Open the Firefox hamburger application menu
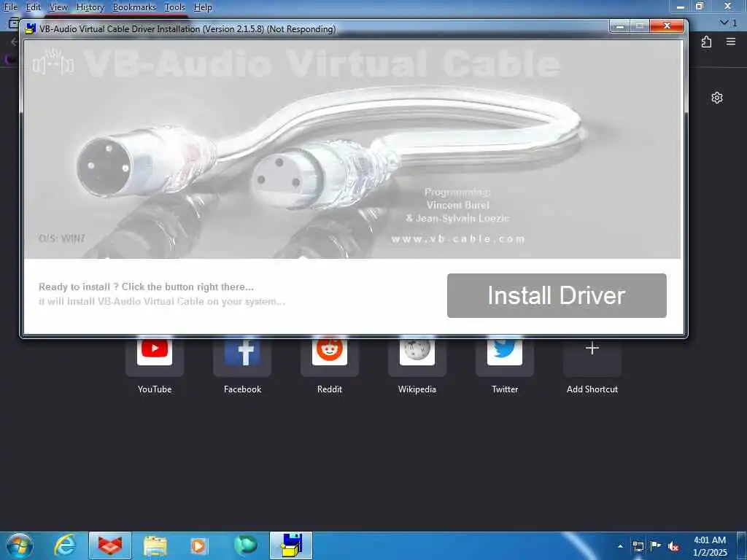The width and height of the screenshot is (747, 560). pos(731,42)
